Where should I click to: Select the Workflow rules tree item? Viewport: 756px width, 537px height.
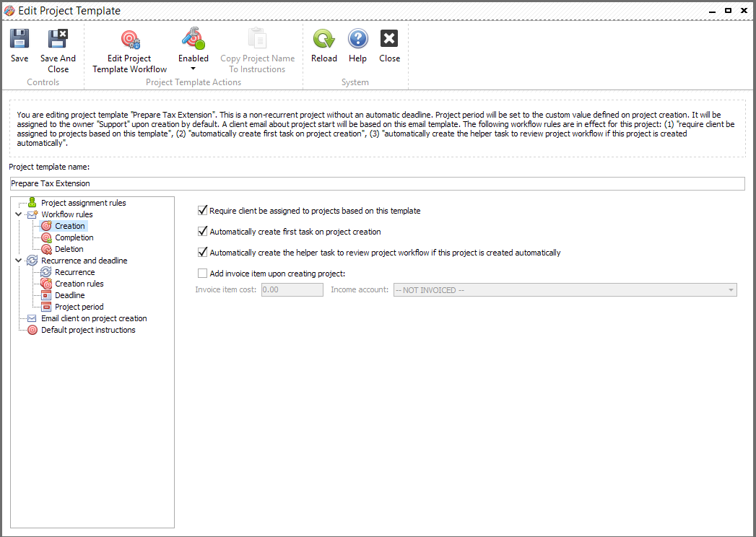(67, 214)
